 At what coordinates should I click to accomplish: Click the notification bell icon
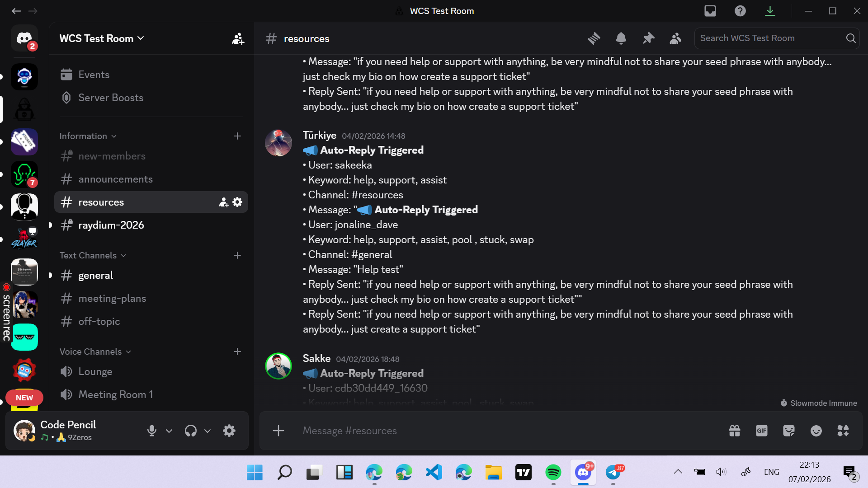click(x=621, y=38)
